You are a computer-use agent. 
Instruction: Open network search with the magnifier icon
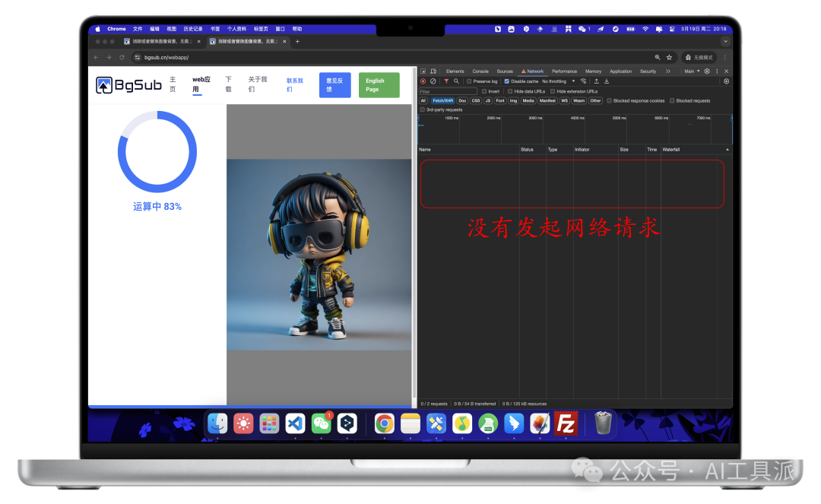point(456,81)
